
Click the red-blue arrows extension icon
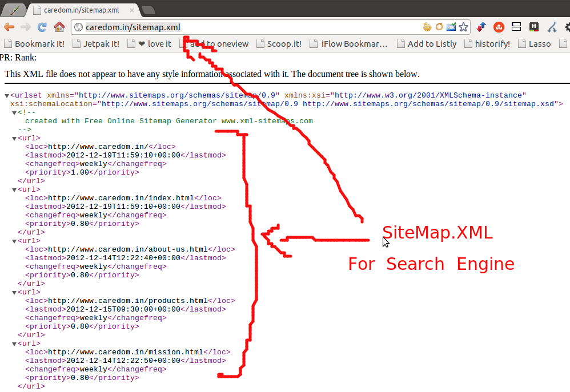(481, 27)
